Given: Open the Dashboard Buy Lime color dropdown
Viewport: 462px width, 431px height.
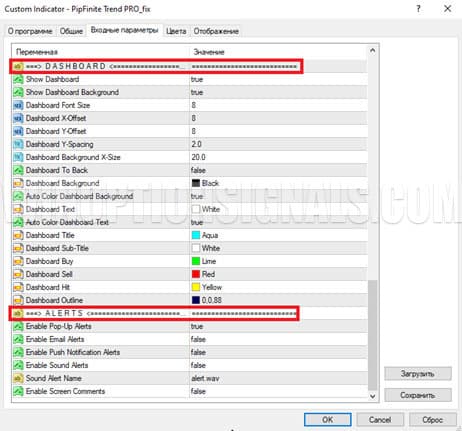Looking at the screenshot, I should [279, 261].
